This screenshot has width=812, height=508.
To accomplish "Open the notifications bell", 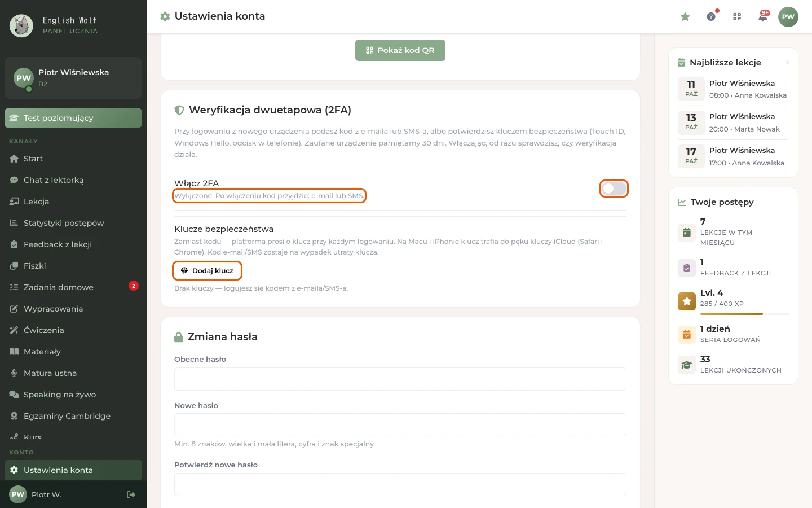I will pos(763,17).
